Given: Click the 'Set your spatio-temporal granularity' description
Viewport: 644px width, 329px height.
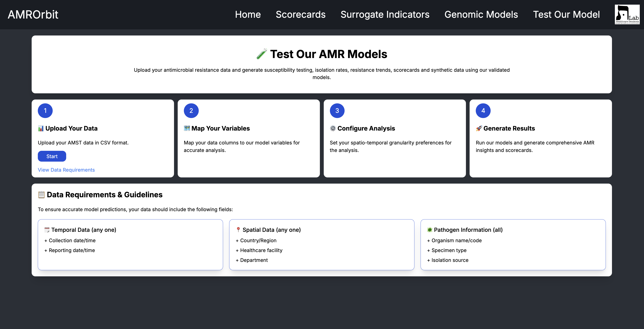Looking at the screenshot, I should click(390, 146).
